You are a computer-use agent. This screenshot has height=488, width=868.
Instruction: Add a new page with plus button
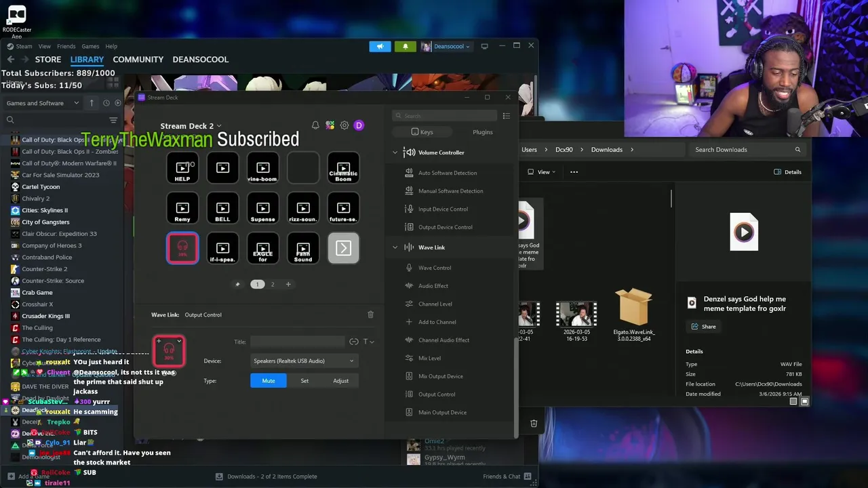pyautogui.click(x=288, y=285)
